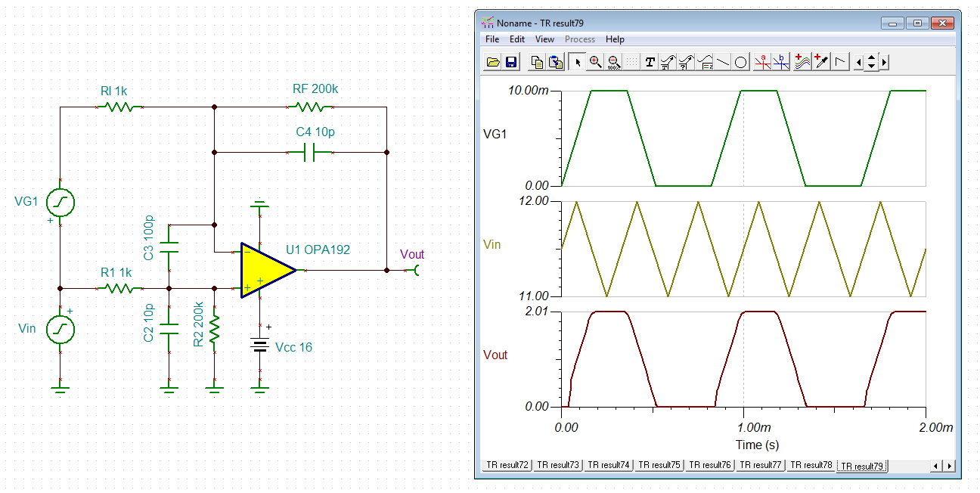Screen dimensions: 980x493
Task: Select resistor R2 200k in schematic
Action: [215, 329]
